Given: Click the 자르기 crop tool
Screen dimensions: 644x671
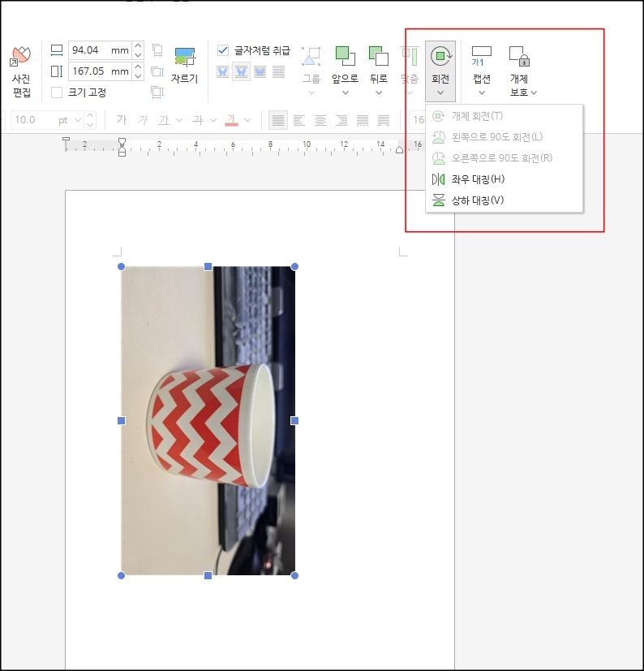Looking at the screenshot, I should pyautogui.click(x=184, y=66).
